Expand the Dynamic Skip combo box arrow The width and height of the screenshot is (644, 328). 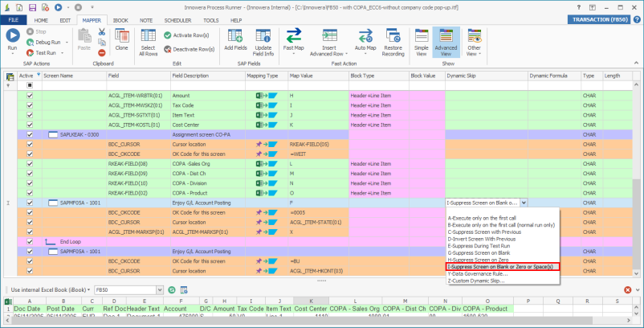(x=524, y=203)
